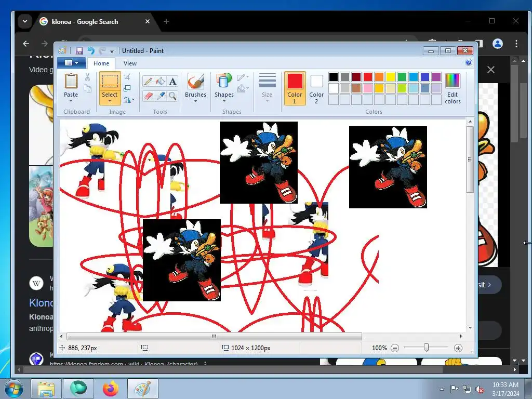This screenshot has height=399, width=532.
Task: Select the Fill with color bucket tool
Action: [x=160, y=82]
